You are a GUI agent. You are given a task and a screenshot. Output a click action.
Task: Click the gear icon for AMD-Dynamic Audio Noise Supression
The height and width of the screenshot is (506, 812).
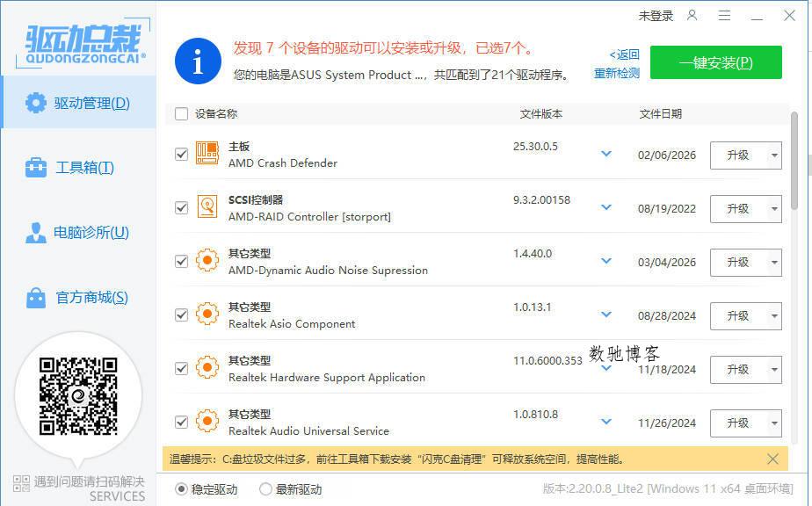[x=207, y=261]
